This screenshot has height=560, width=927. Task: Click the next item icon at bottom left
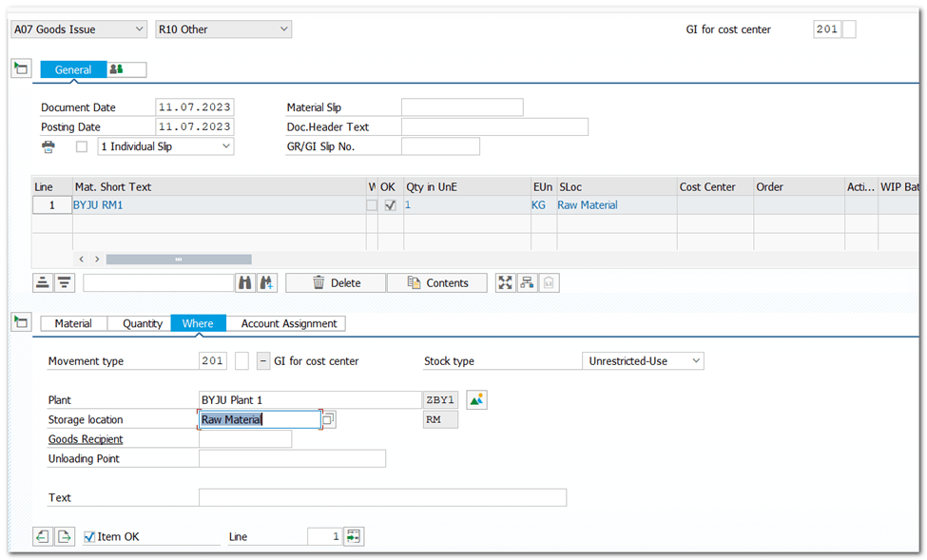click(x=64, y=537)
